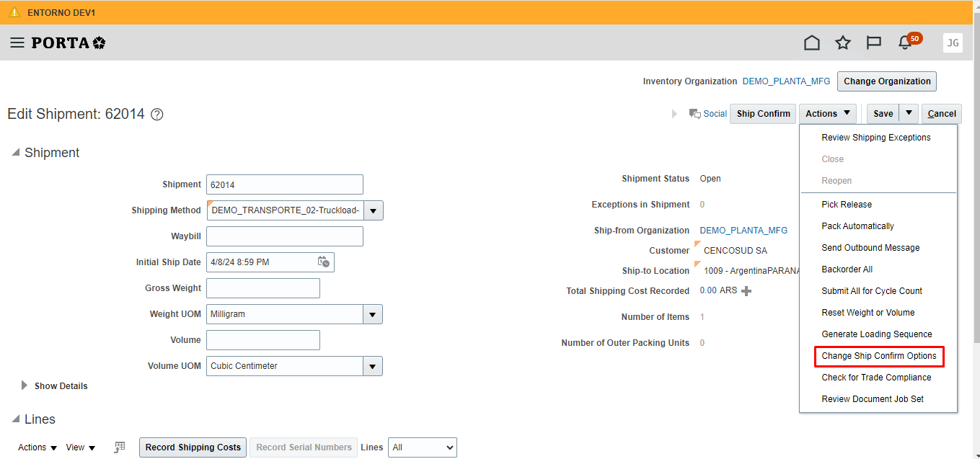This screenshot has width=980, height=459.
Task: Open the Shipping Method dropdown arrow
Action: 374,210
